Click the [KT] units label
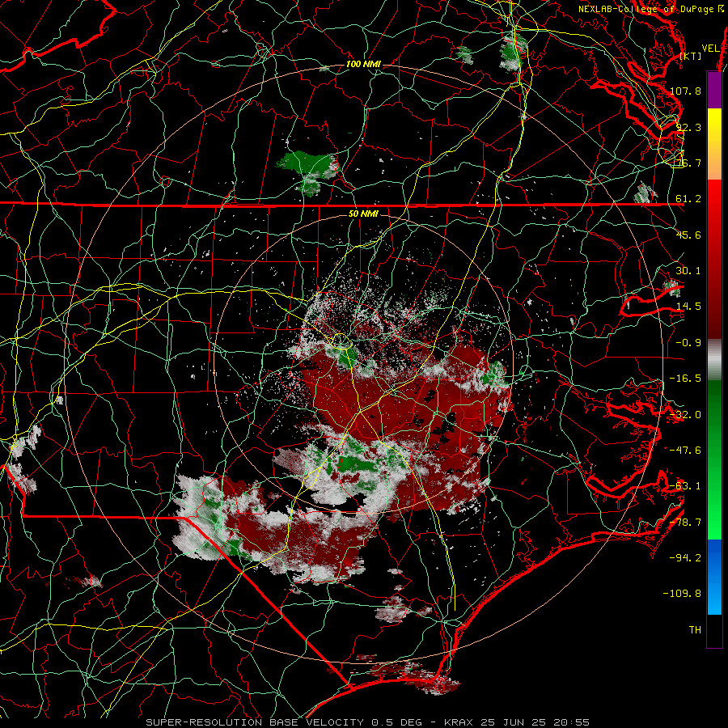Image resolution: width=728 pixels, height=728 pixels. [x=691, y=56]
